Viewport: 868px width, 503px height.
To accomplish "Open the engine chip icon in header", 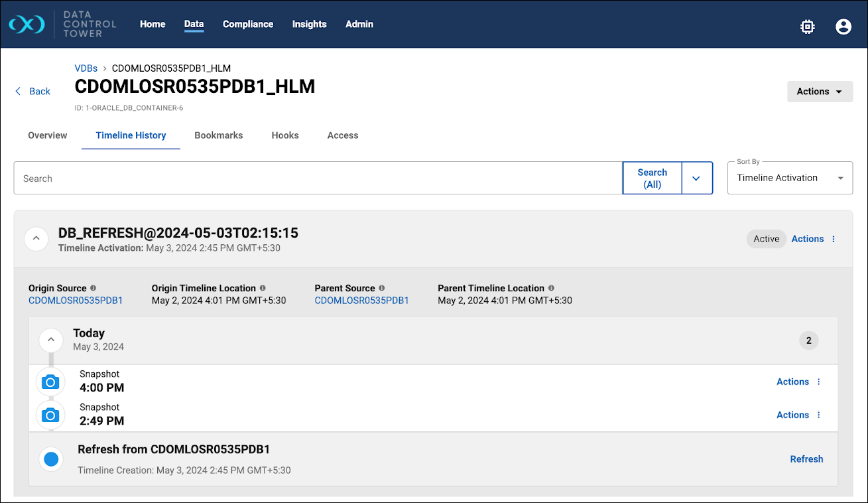I will tap(807, 27).
